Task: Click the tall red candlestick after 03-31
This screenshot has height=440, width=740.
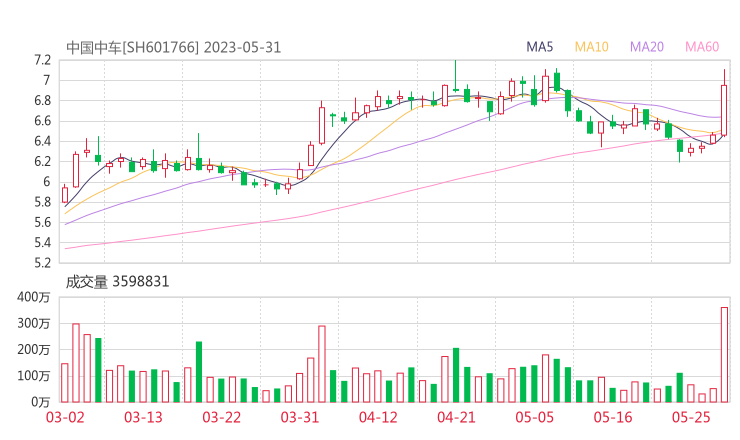Action: pos(322,125)
